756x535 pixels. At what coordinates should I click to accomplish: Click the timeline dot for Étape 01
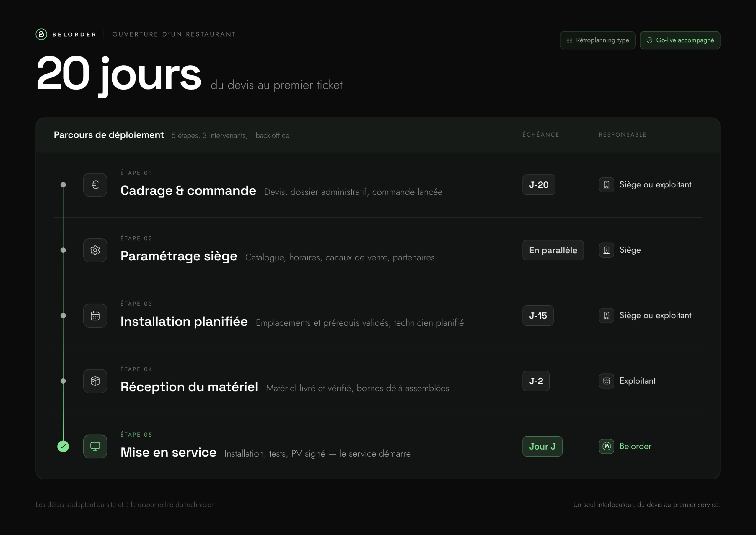[63, 185]
